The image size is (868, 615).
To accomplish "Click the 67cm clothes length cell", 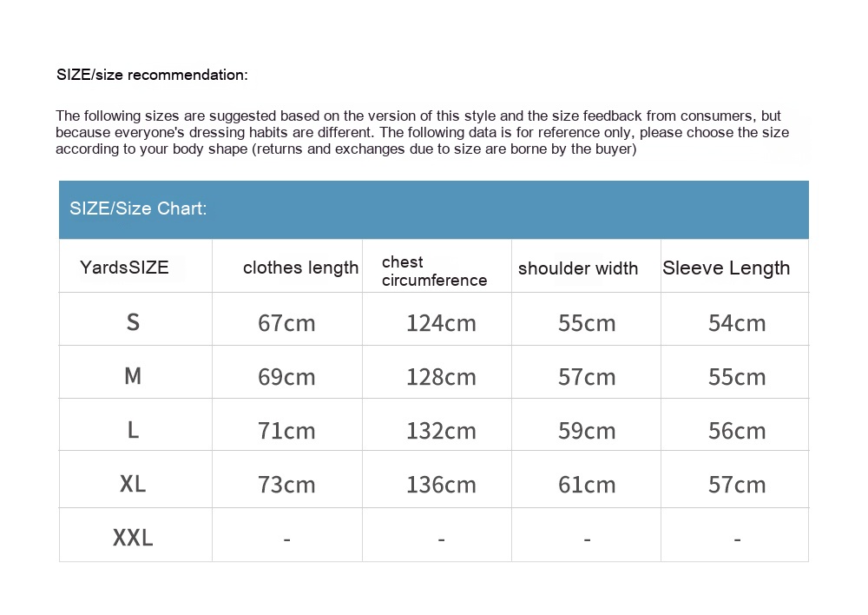I will 286,323.
